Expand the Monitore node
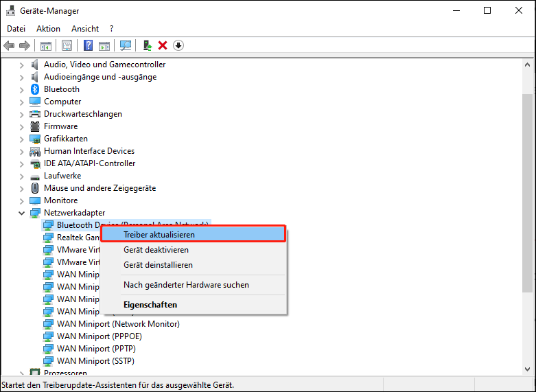The height and width of the screenshot is (392, 536). [x=21, y=200]
